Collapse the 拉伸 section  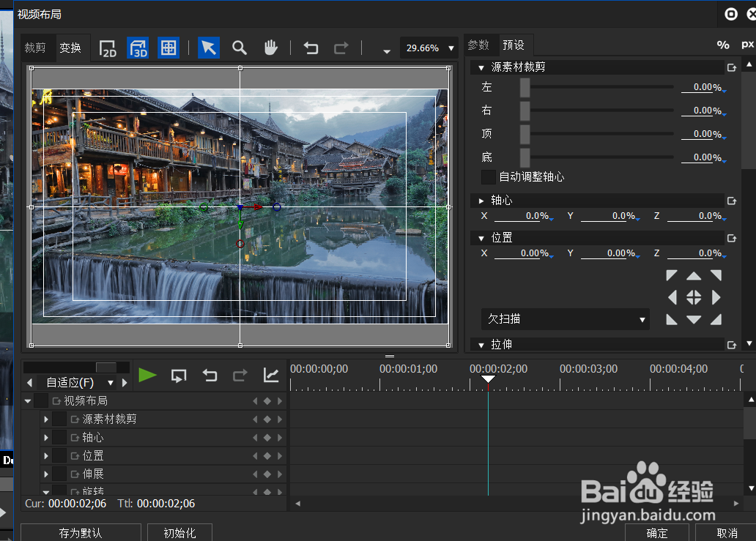[x=481, y=345]
